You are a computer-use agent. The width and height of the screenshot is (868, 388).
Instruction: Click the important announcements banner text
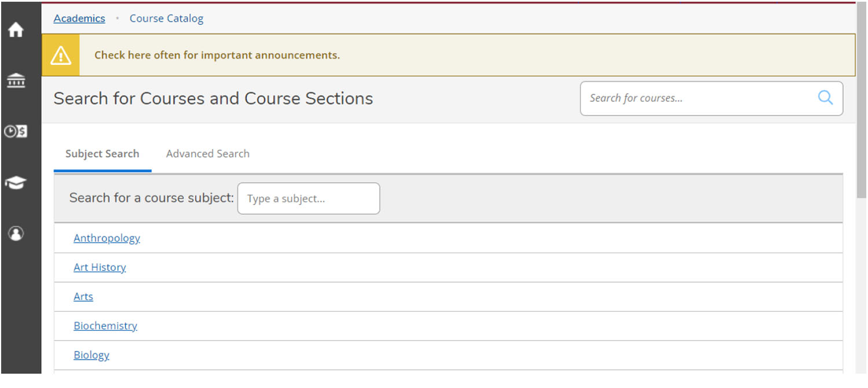point(217,56)
